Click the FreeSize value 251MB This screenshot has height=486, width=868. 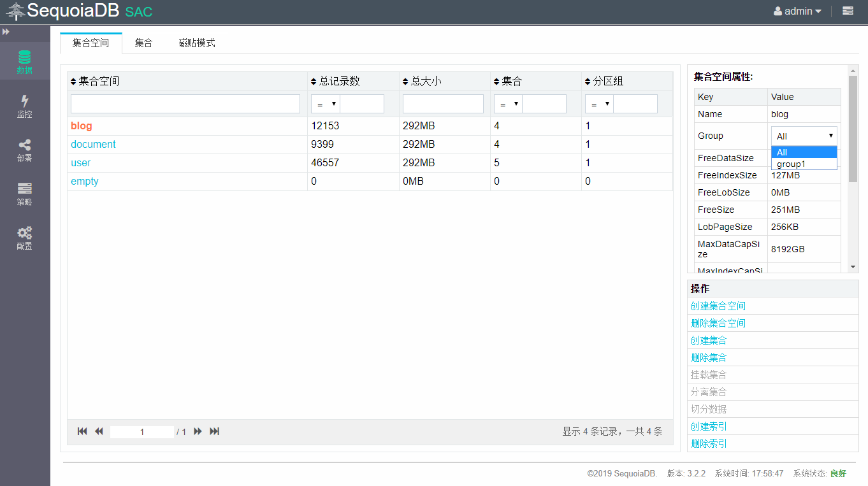pos(785,210)
